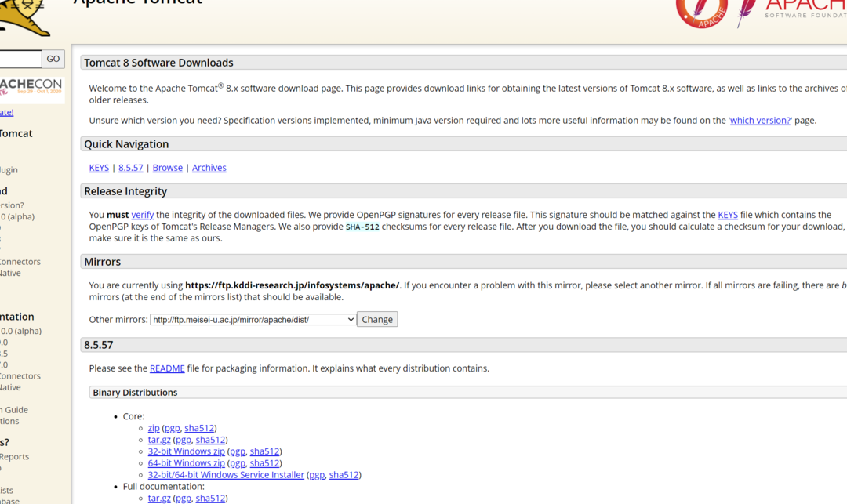Viewport: 847px width, 504px height.
Task: Download the Core zip distribution
Action: (154, 429)
